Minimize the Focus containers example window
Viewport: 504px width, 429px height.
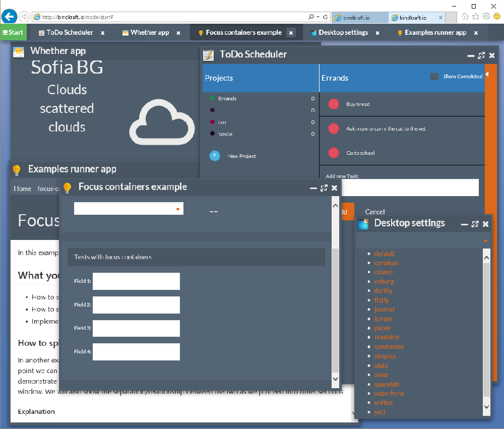pos(313,188)
